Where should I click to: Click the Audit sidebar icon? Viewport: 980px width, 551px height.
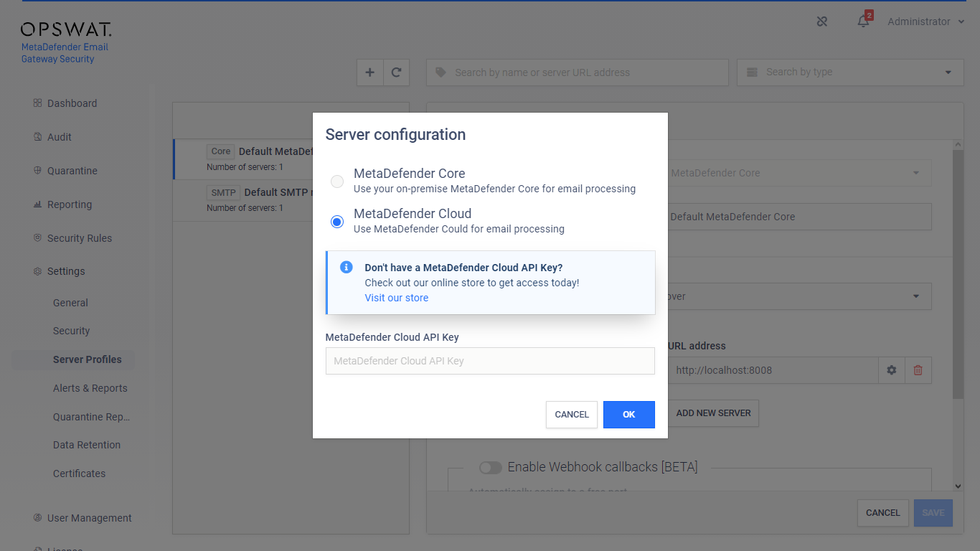(x=37, y=137)
